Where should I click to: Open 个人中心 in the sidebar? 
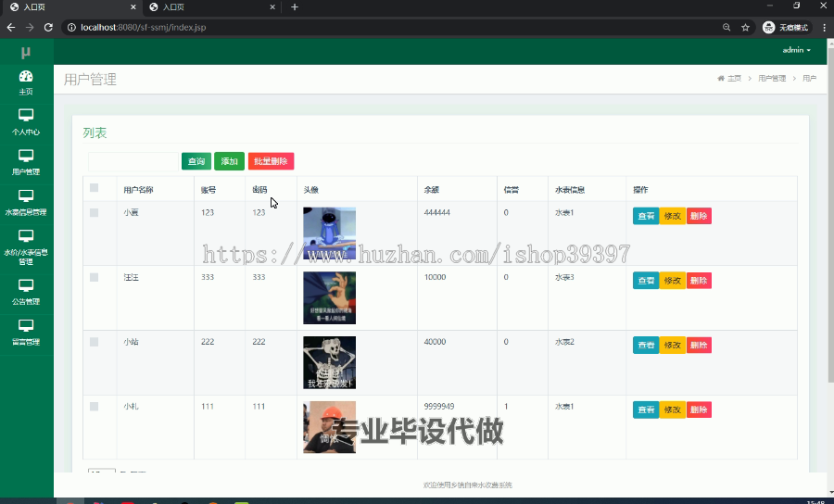(x=26, y=122)
